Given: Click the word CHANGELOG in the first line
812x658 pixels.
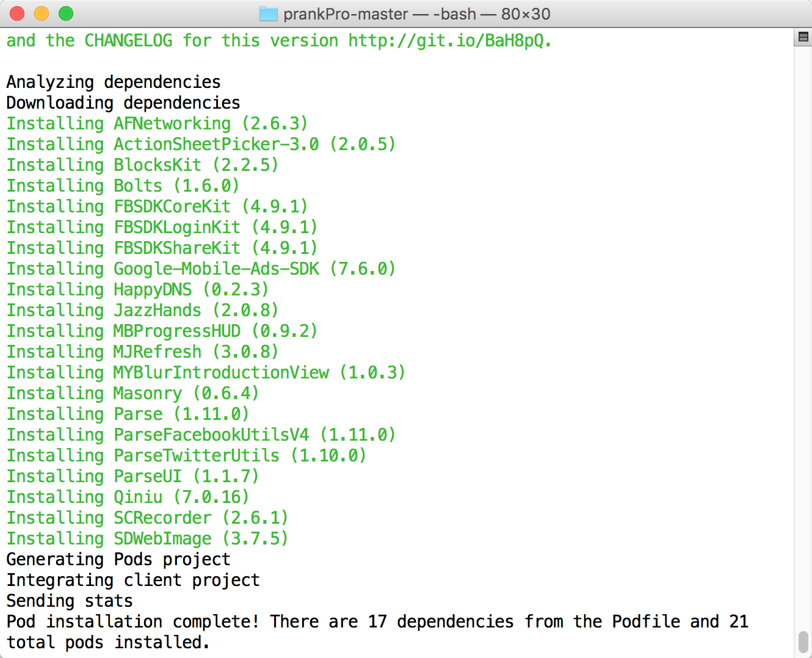Looking at the screenshot, I should click(128, 41).
